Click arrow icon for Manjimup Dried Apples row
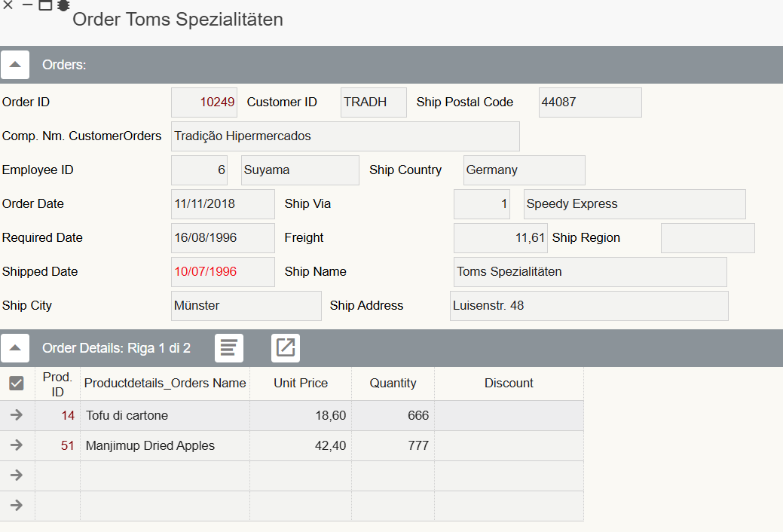The image size is (783, 532). [x=17, y=445]
